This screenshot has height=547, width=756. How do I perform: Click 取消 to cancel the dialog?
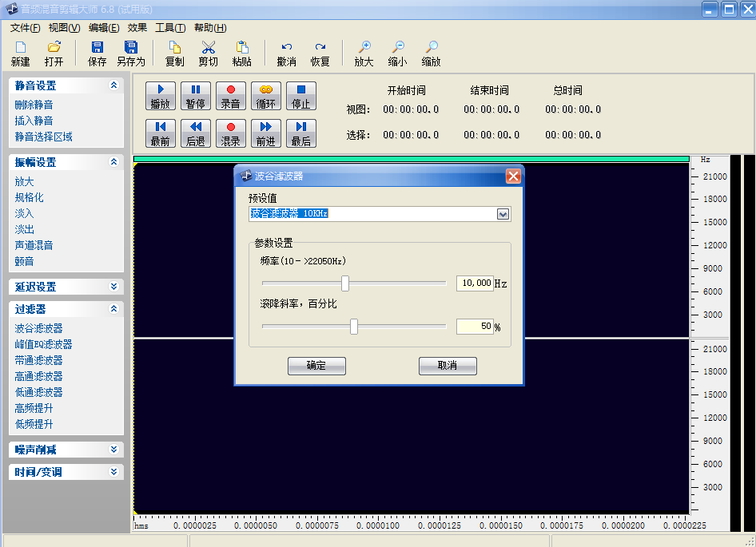coord(448,366)
